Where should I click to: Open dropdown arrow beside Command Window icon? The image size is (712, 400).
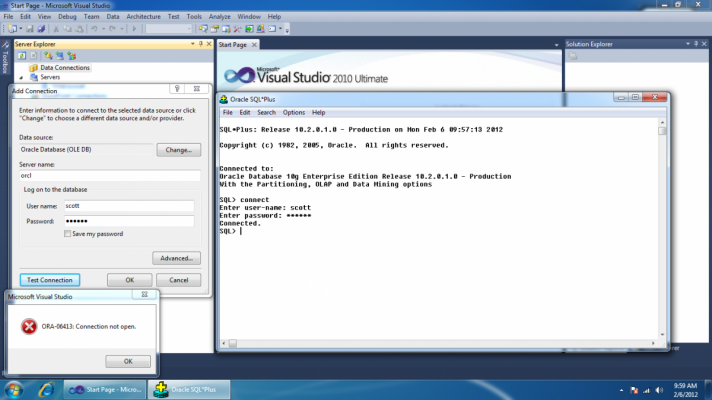[280, 29]
